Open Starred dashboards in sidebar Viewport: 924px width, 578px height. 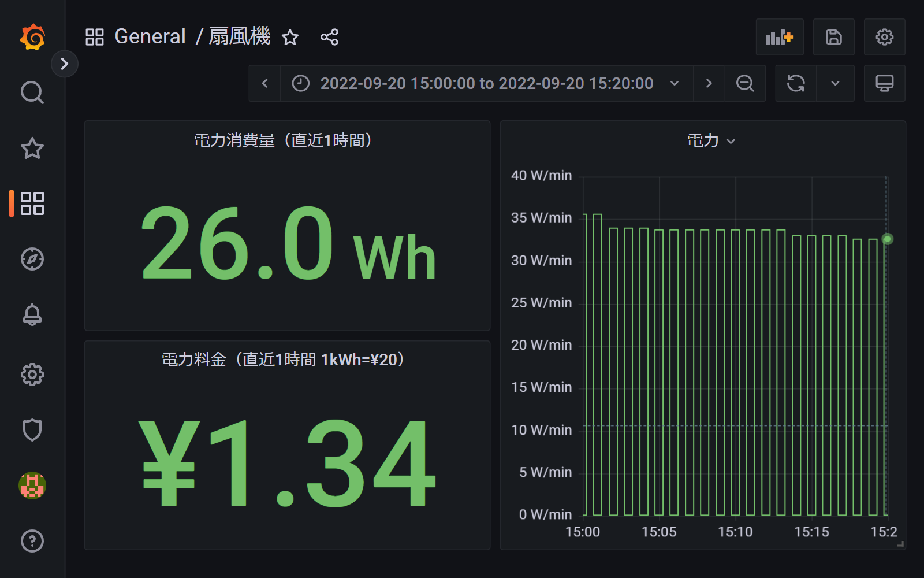32,149
